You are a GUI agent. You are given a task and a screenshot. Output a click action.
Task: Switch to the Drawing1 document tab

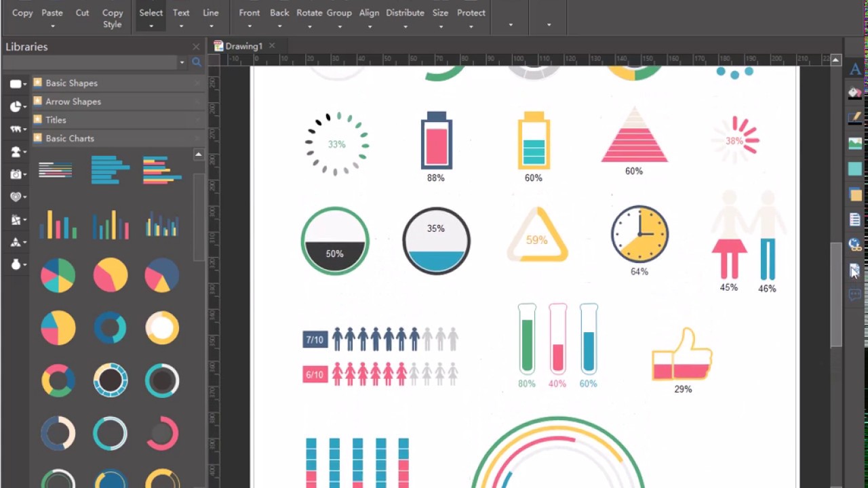(x=244, y=46)
